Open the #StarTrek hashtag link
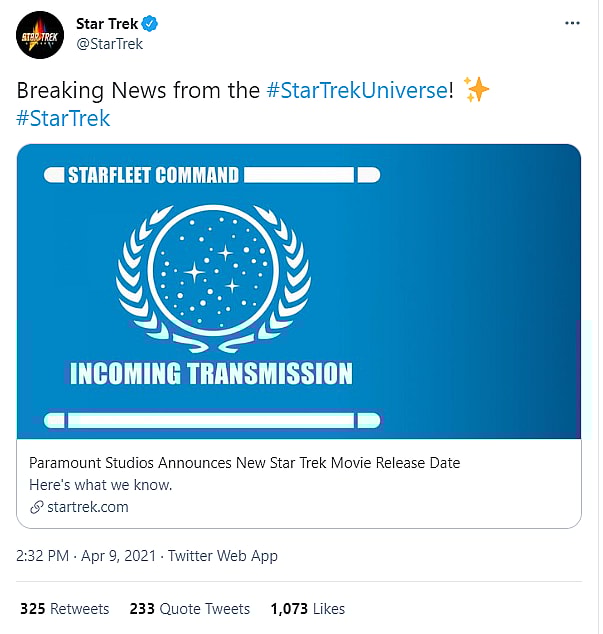Screen dimensions: 603x634 (x=63, y=118)
